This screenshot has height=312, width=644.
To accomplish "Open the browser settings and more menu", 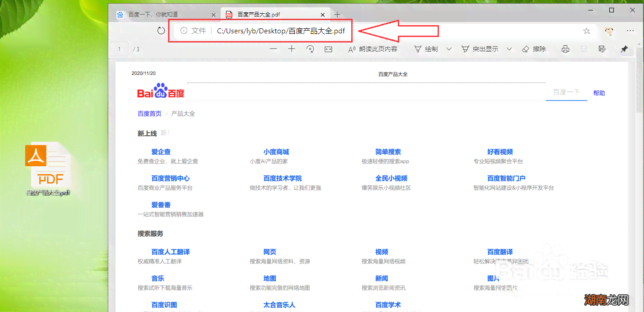I will pyautogui.click(x=630, y=31).
